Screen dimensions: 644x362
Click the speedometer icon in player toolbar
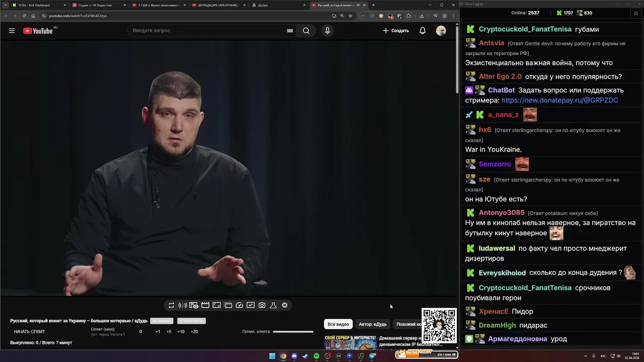(239, 305)
